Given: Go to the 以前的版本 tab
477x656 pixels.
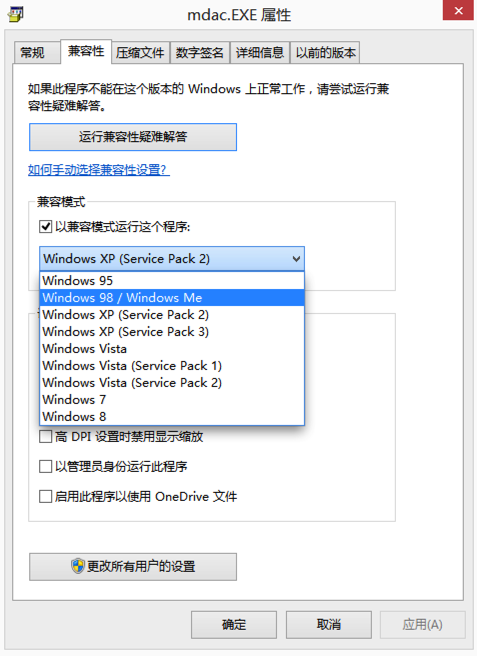Looking at the screenshot, I should point(325,53).
